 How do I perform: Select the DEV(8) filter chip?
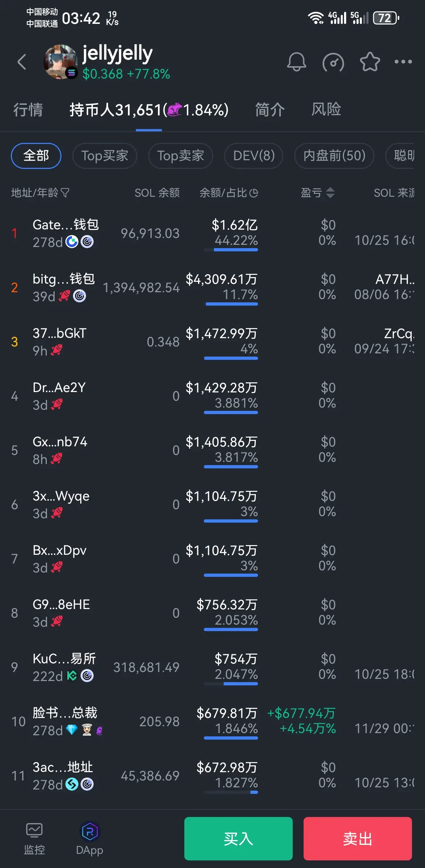tap(254, 156)
